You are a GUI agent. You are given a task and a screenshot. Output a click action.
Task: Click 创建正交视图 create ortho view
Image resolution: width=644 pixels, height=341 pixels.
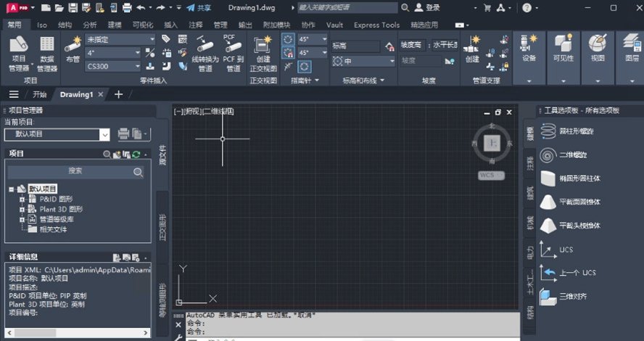(263, 54)
